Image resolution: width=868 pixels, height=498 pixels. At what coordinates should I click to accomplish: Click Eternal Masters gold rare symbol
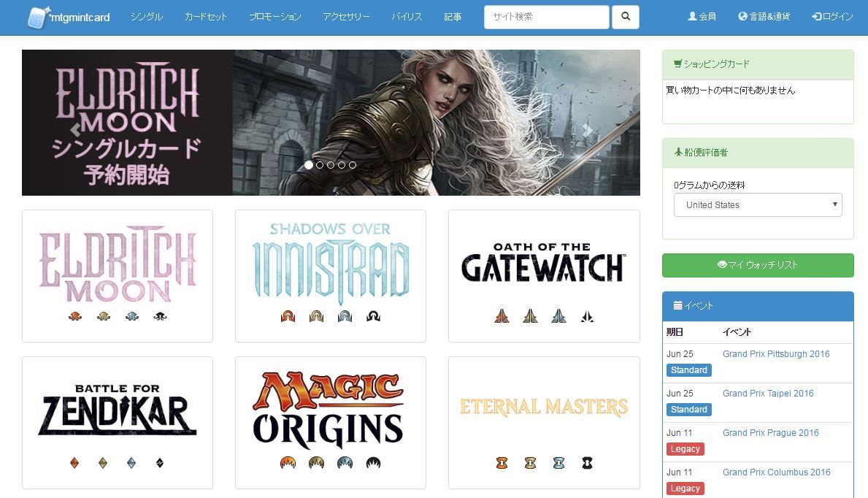530,462
